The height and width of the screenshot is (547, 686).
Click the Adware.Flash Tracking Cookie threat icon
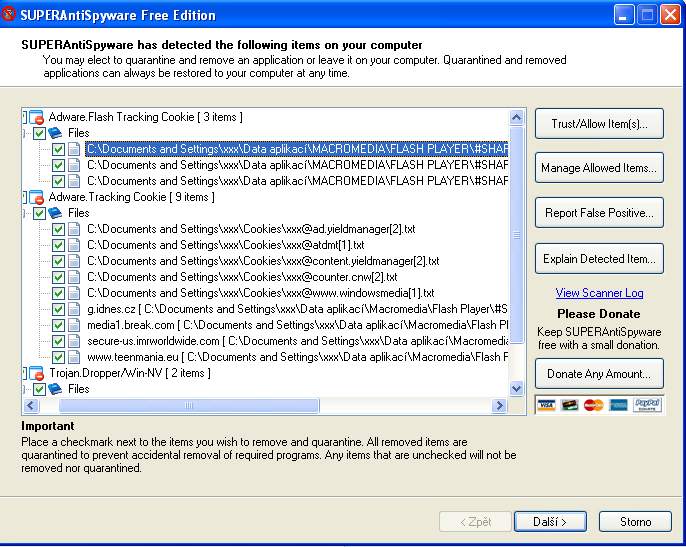click(x=37, y=117)
